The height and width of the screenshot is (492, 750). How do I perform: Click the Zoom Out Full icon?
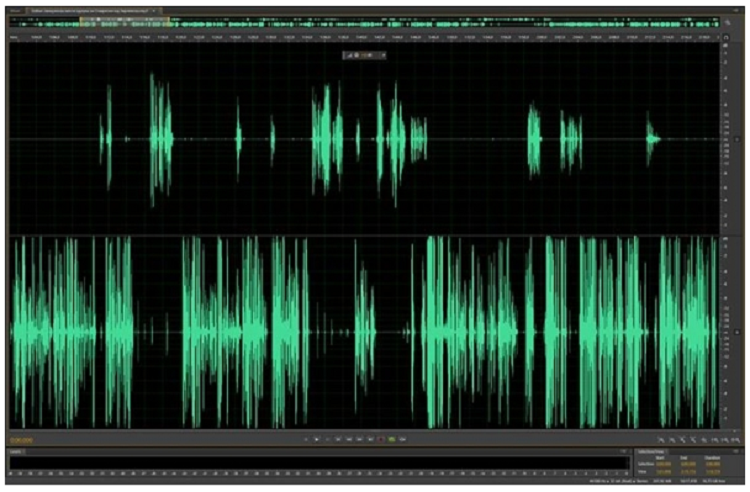[706, 440]
